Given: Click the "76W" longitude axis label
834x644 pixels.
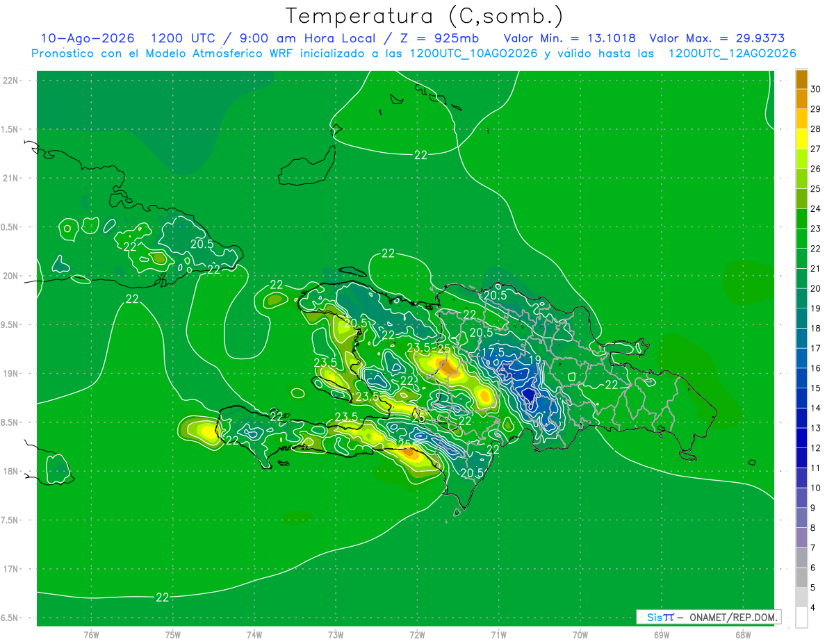Looking at the screenshot, I should click(91, 635).
